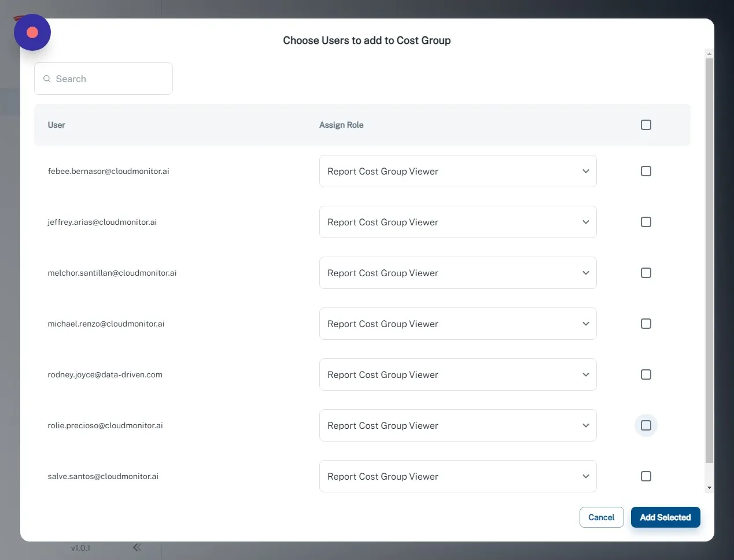
Task: Click the email michael.renzo@cloudmonitor.ai
Action: (x=106, y=324)
